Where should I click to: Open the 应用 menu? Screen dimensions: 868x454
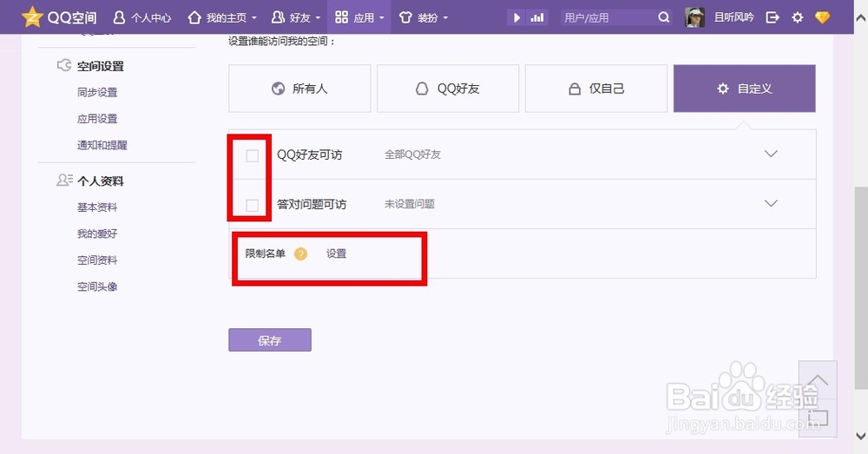coord(359,17)
